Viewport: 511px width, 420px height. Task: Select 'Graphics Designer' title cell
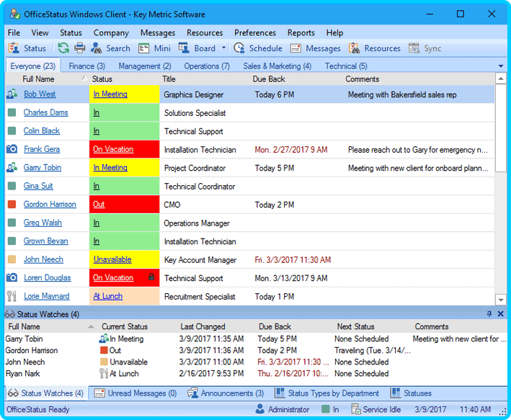click(x=194, y=94)
